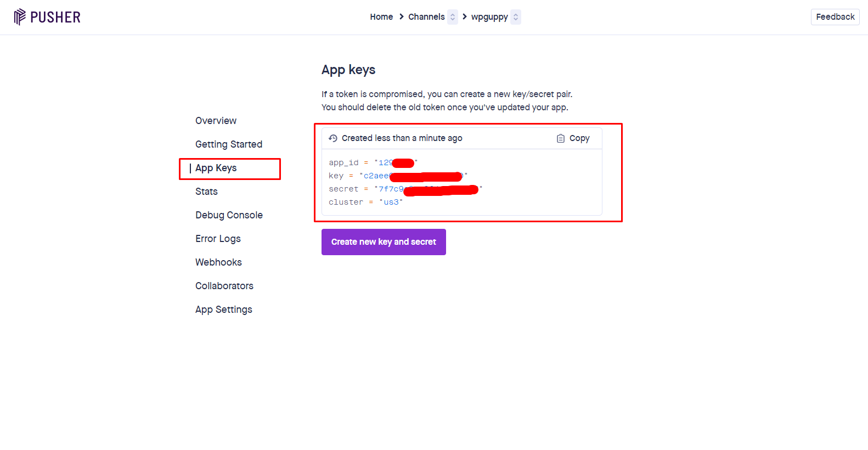View Error Logs from the sidebar
This screenshot has height=450, width=868.
point(218,239)
